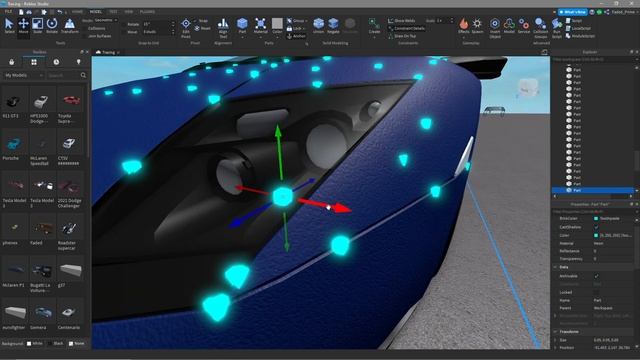This screenshot has width=640, height=360.
Task: Toggle the Rotate snap checkbox
Action: [x=124, y=24]
